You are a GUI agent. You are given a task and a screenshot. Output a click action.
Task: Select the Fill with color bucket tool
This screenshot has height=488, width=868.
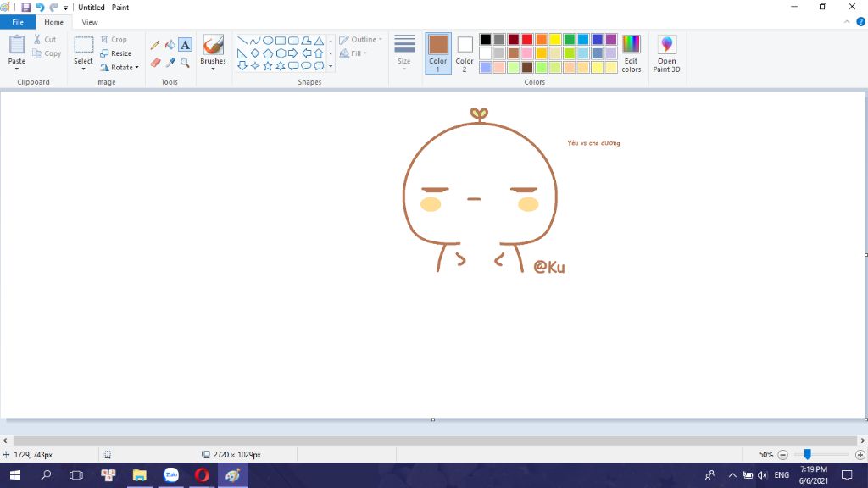click(170, 45)
